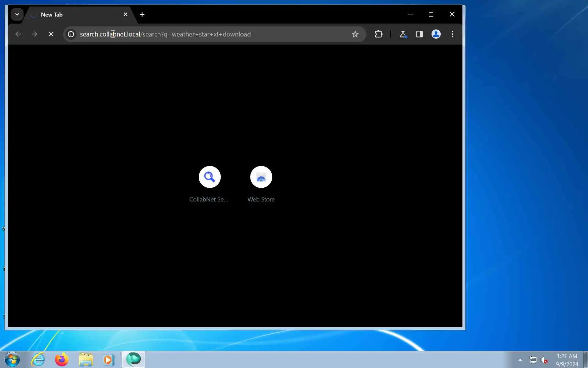Toggle the side panel
Screen dimensions: 588x368
point(420,34)
